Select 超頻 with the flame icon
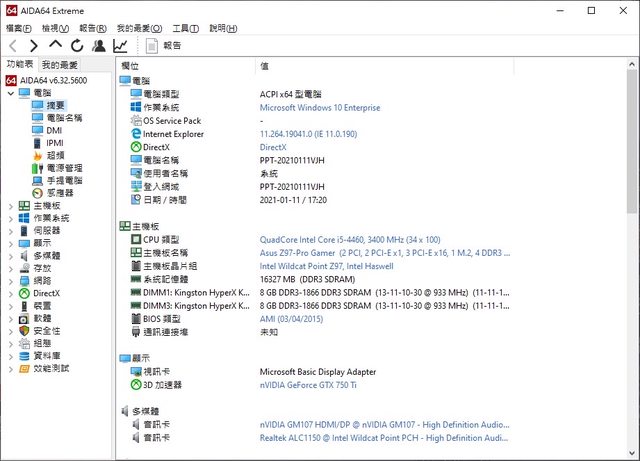 pos(55,156)
